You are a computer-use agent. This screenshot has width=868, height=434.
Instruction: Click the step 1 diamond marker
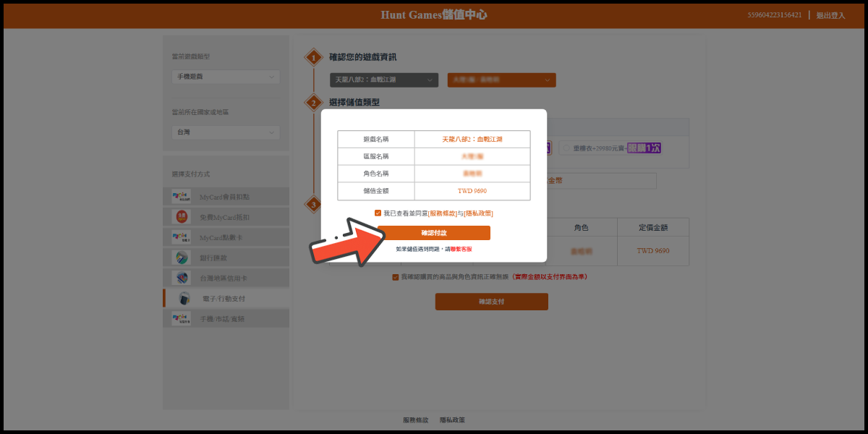[313, 58]
